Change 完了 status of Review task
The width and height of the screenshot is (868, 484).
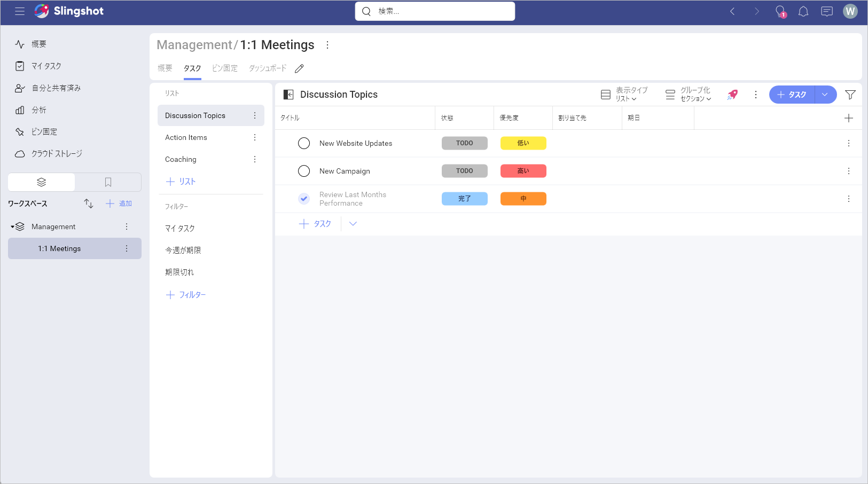(x=465, y=199)
